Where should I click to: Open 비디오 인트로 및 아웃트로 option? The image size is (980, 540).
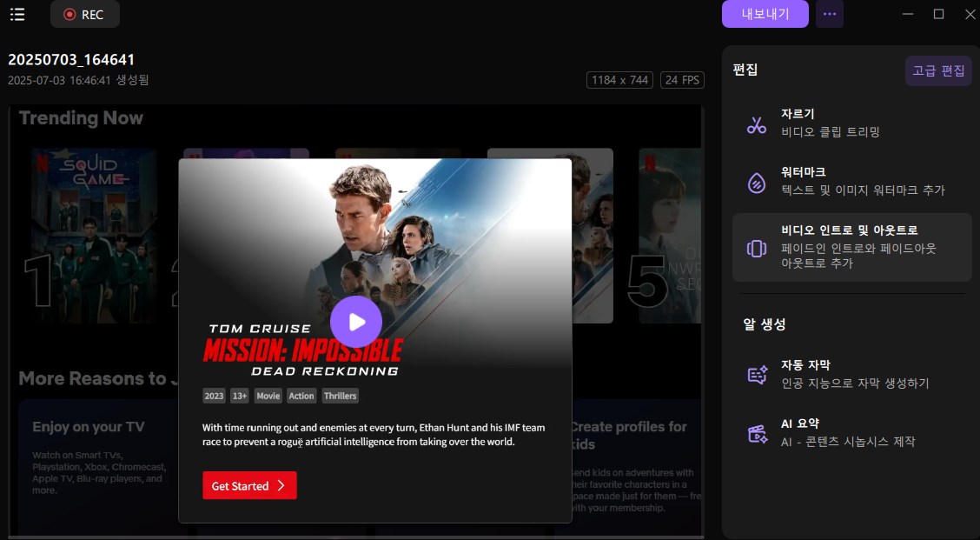(852, 247)
